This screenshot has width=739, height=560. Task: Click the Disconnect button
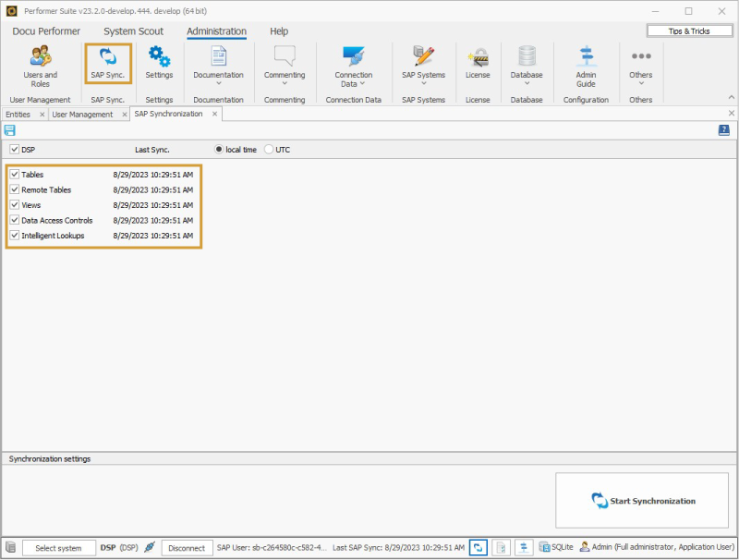(187, 548)
